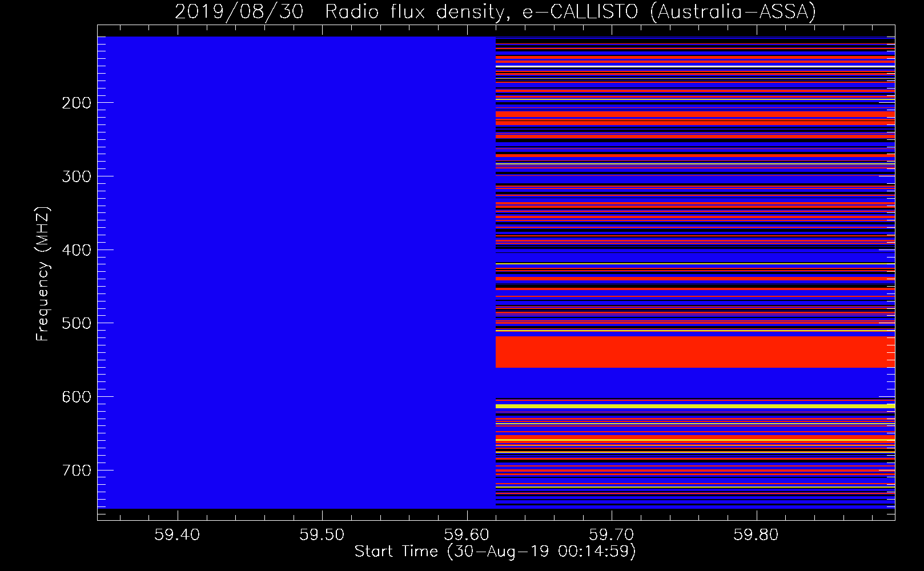The image size is (924, 571).
Task: Click the plot title "2019/08/30 Radio flux density, e-CALLISTO (Australia-ASSA)"
Action: point(495,11)
